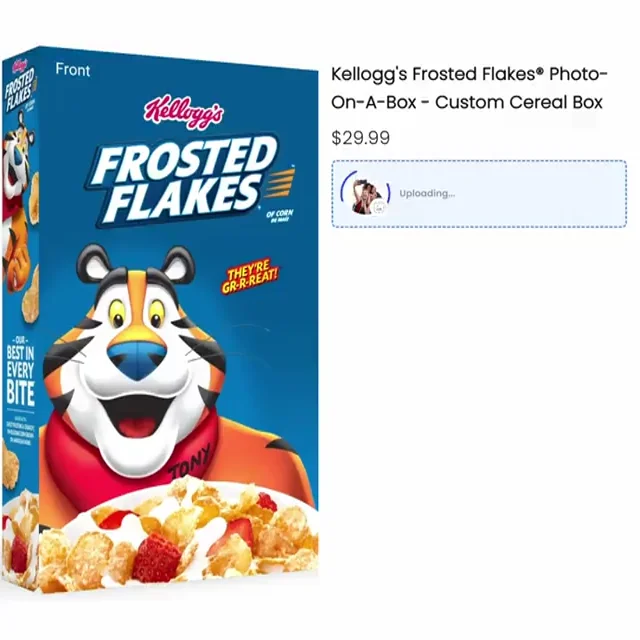The height and width of the screenshot is (640, 640).
Task: Select the "Front" label on the box
Action: pyautogui.click(x=73, y=70)
